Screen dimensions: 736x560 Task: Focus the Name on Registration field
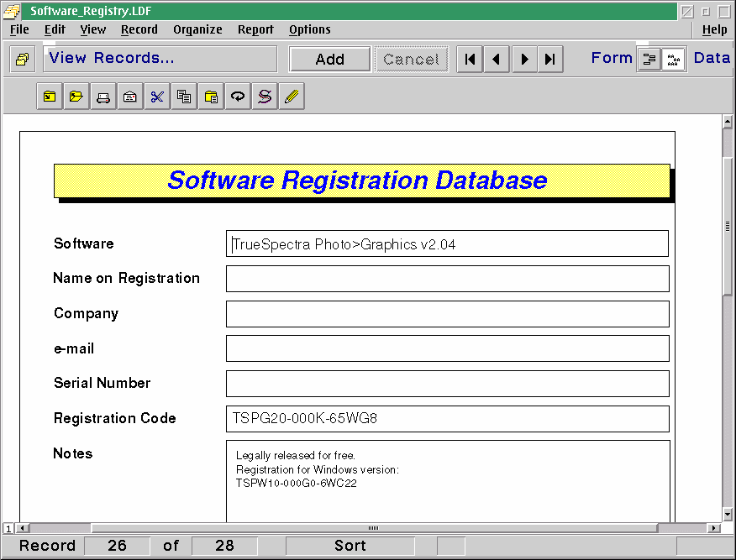(x=447, y=279)
